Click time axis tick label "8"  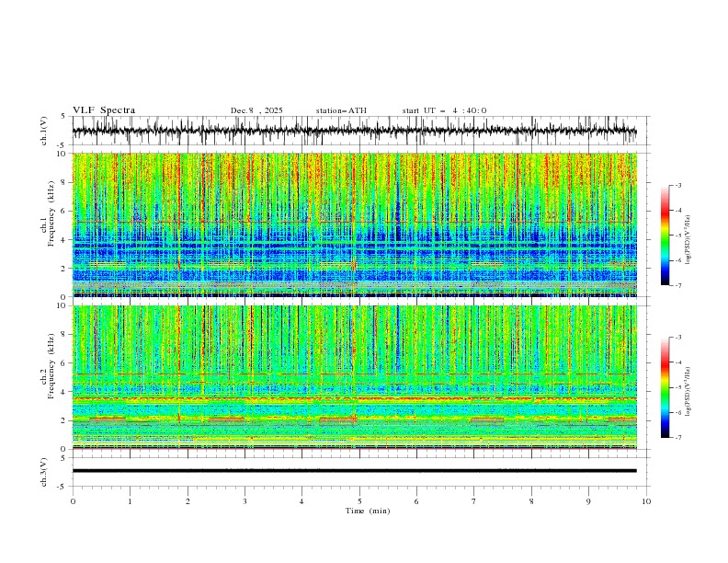click(x=531, y=501)
